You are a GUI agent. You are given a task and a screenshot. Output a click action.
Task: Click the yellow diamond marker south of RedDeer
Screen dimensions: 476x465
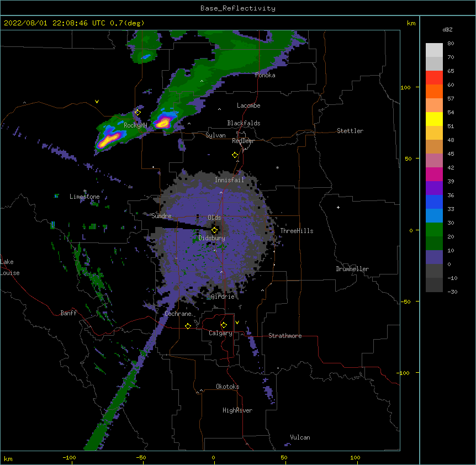tap(235, 155)
